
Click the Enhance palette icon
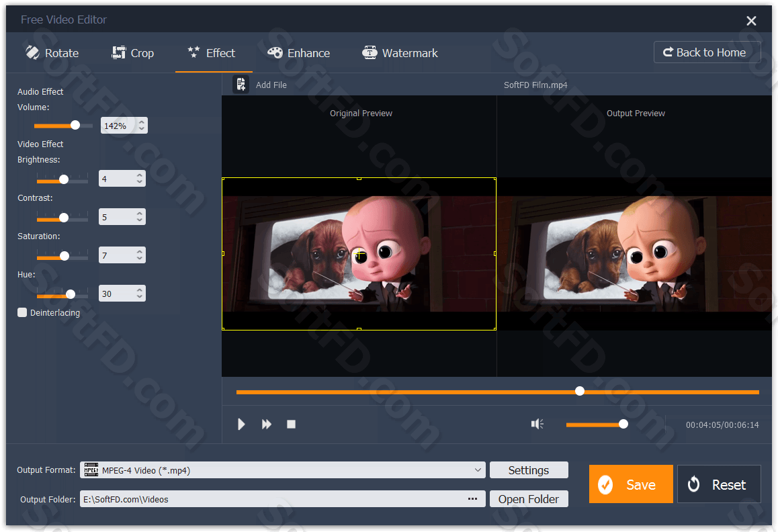[x=275, y=52]
